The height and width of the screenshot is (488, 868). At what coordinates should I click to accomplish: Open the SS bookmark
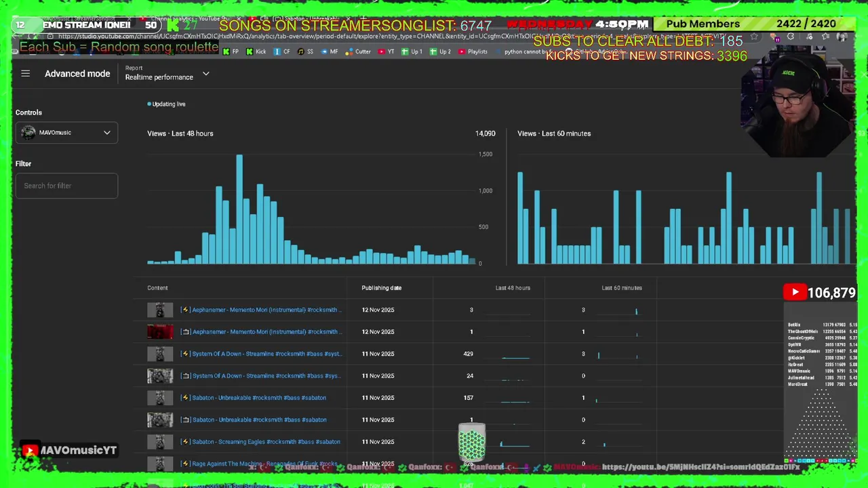point(306,52)
